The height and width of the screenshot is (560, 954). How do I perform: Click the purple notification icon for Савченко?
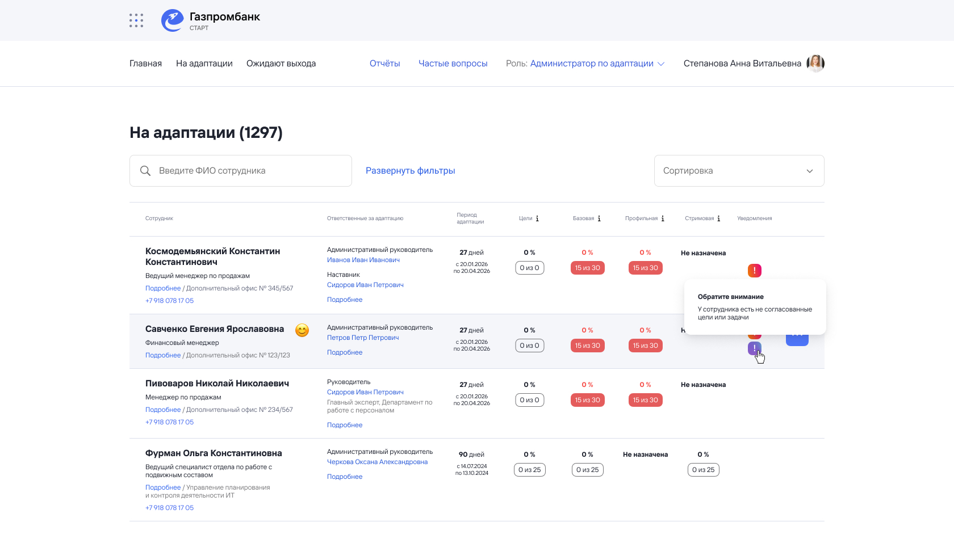[754, 348]
